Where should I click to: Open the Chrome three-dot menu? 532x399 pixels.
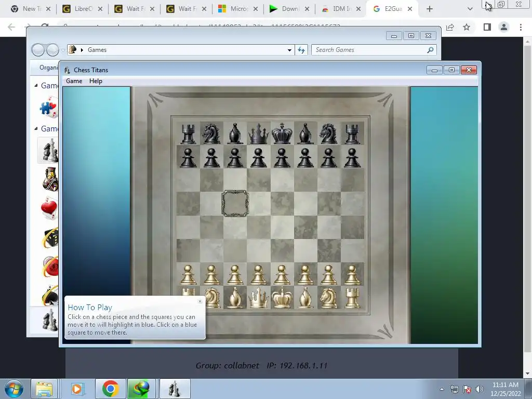[x=521, y=27]
